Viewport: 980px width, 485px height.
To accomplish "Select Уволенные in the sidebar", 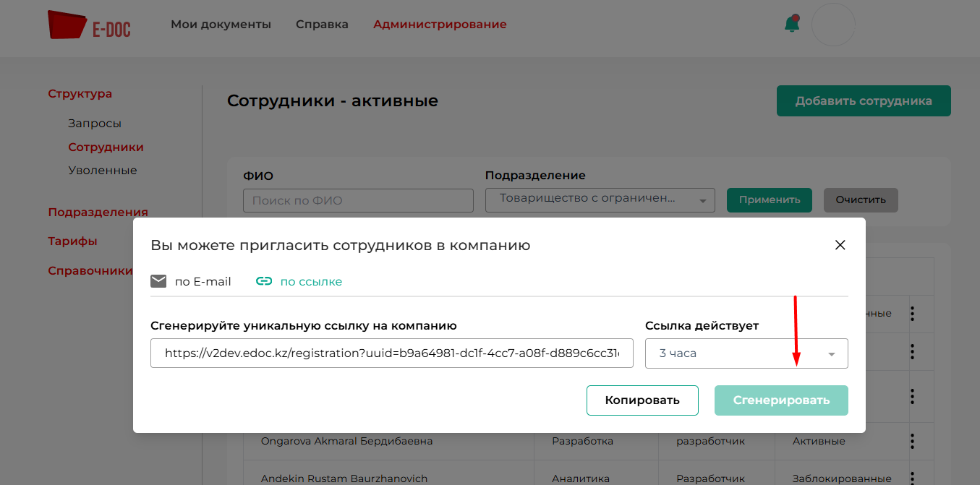I will (x=102, y=171).
